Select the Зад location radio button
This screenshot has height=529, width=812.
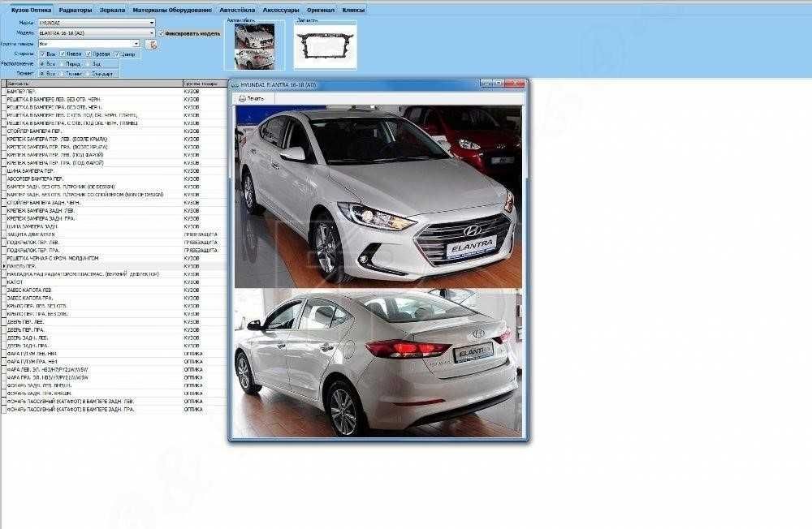[88, 64]
